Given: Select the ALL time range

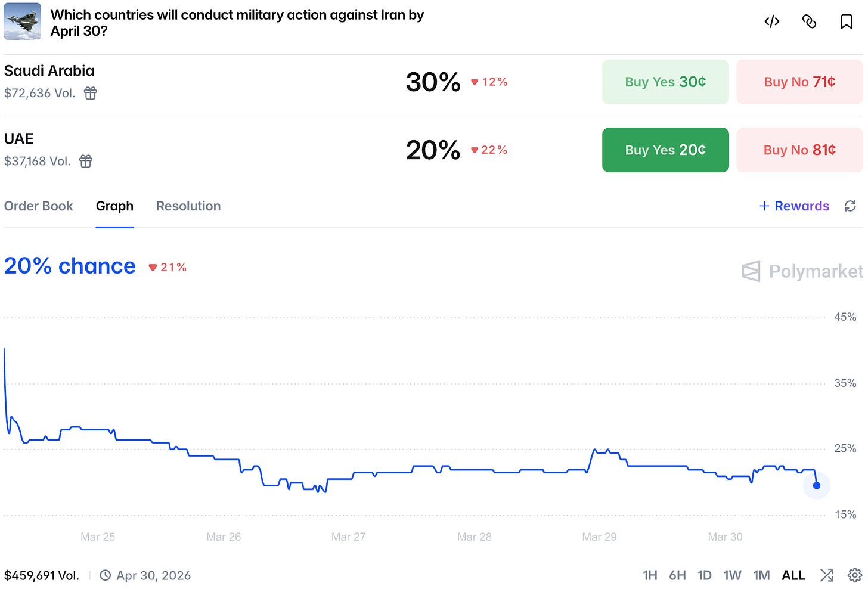Looking at the screenshot, I should (x=793, y=575).
